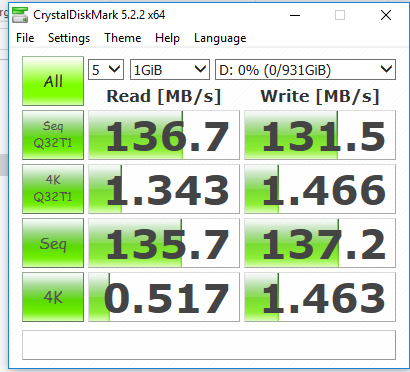
Task: Run the Seq benchmark button
Action: point(53,243)
